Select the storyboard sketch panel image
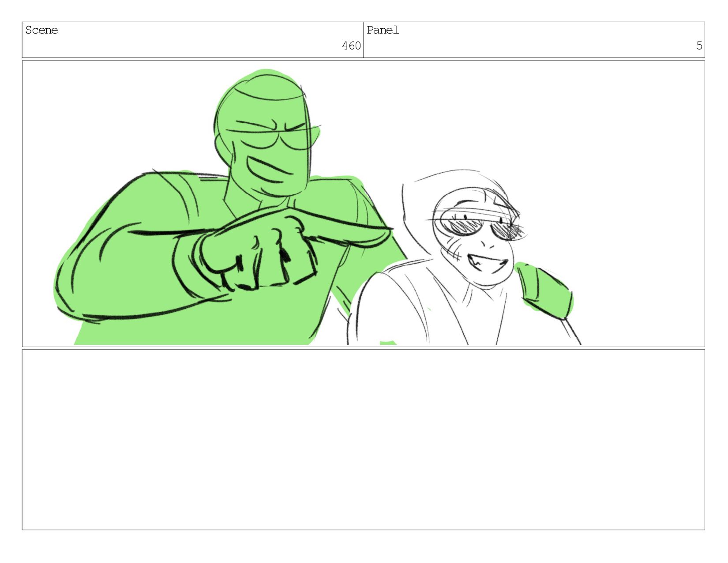This screenshot has height=563, width=728. [363, 204]
